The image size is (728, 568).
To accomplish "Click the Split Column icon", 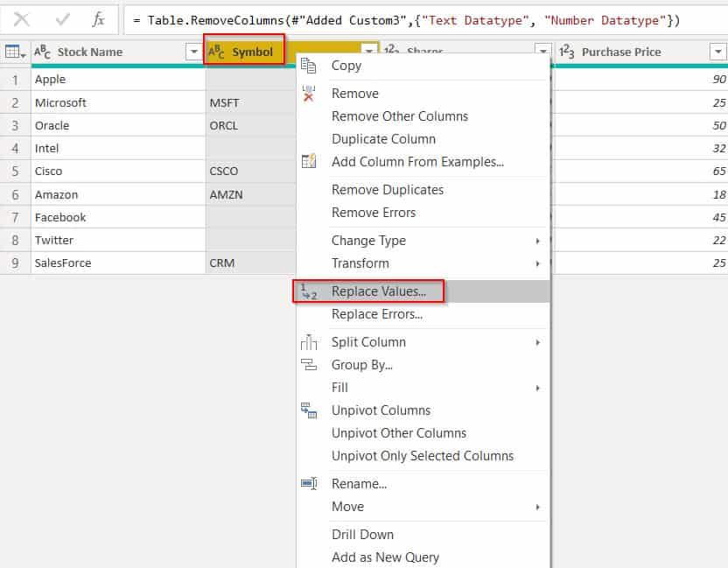I will pos(309,342).
